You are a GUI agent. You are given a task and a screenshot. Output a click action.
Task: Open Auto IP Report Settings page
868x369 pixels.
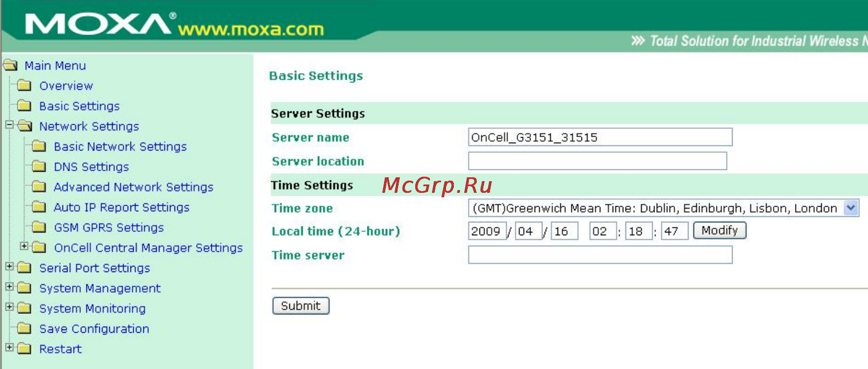(122, 207)
